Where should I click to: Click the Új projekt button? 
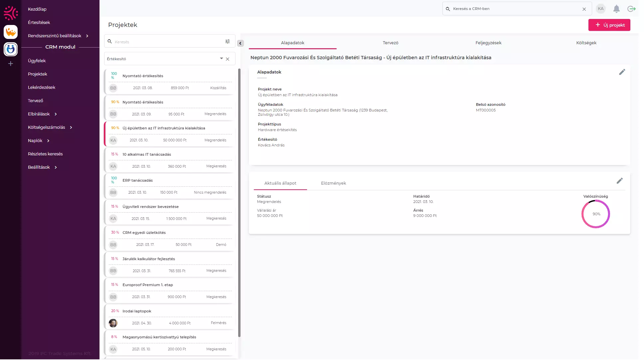click(x=609, y=25)
